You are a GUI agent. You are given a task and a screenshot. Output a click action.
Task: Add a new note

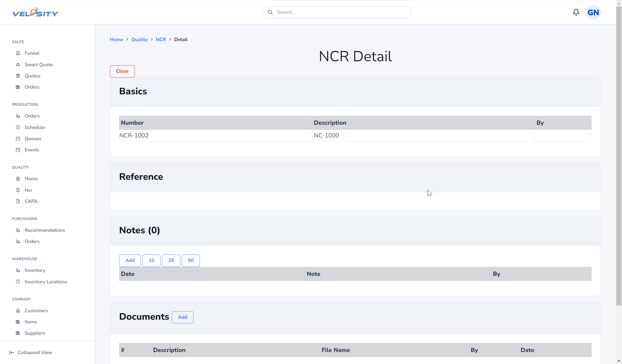pyautogui.click(x=130, y=260)
